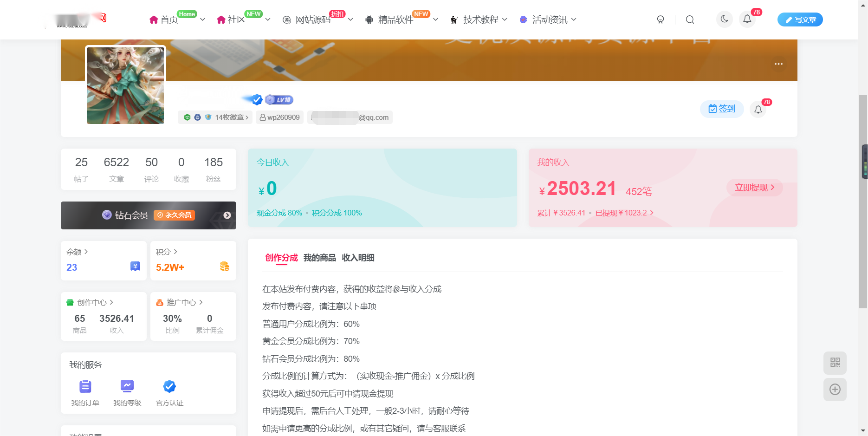Click the coins icon next to 积分 points

click(225, 267)
